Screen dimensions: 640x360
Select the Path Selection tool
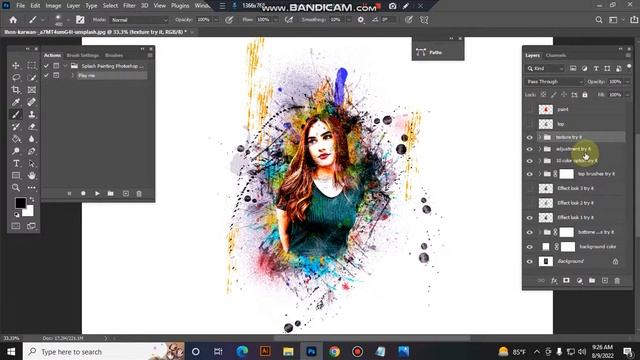pos(31,163)
